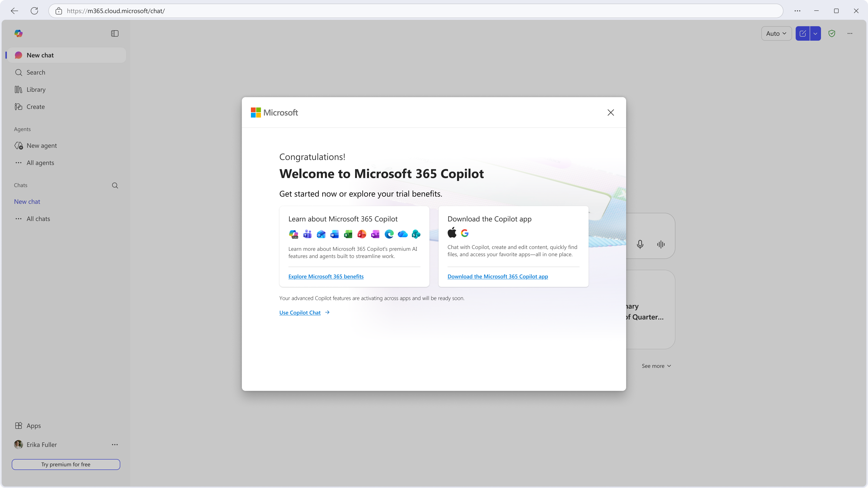Click the OneNote icon in dialog
The height and width of the screenshot is (488, 868).
375,234
